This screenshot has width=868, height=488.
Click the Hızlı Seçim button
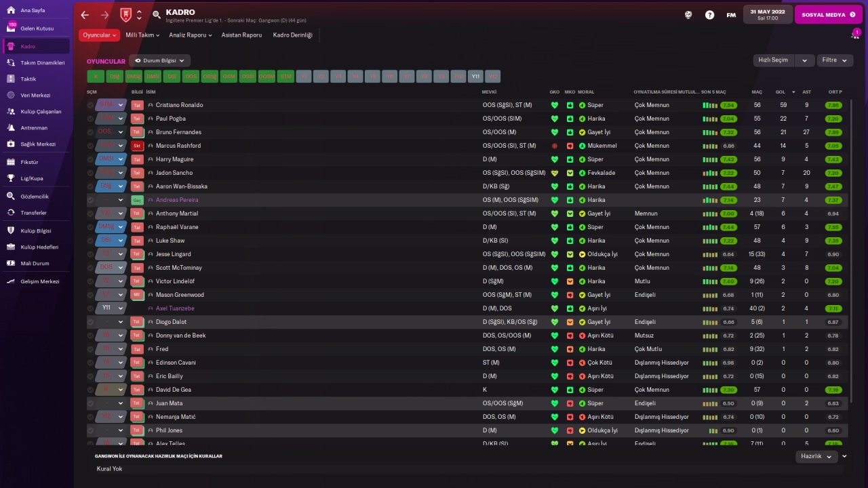coord(774,60)
